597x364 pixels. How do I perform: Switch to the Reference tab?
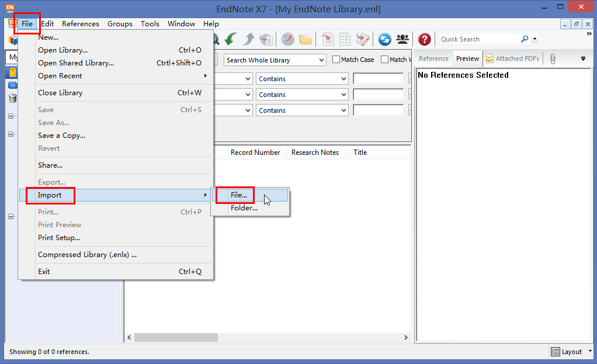pos(433,58)
